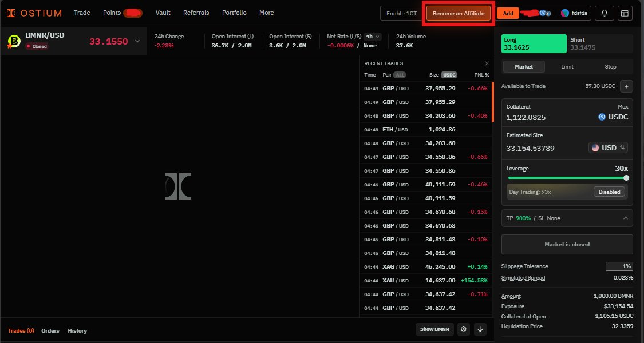This screenshot has height=343, width=644.
Task: Toggle Show BMNR filter
Action: coord(434,329)
